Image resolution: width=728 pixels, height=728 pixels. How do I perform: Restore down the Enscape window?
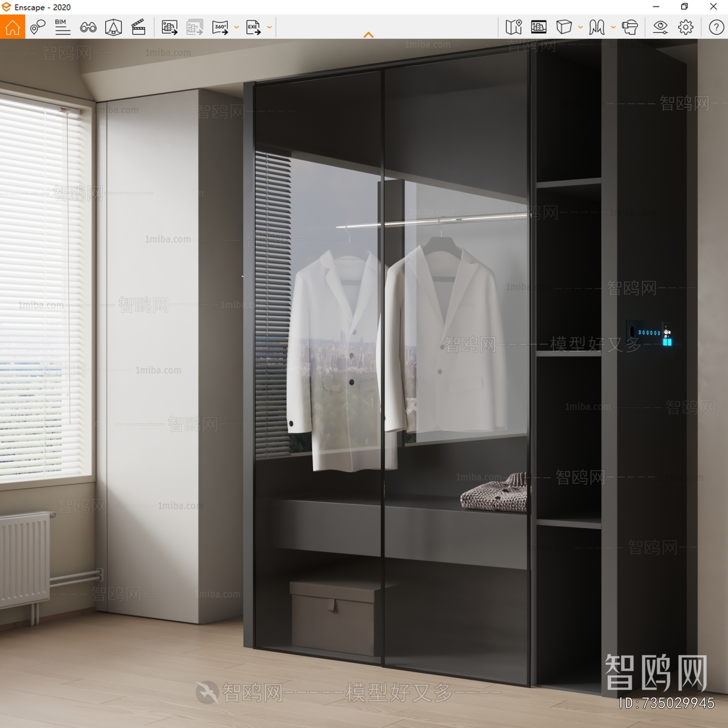coord(684,7)
